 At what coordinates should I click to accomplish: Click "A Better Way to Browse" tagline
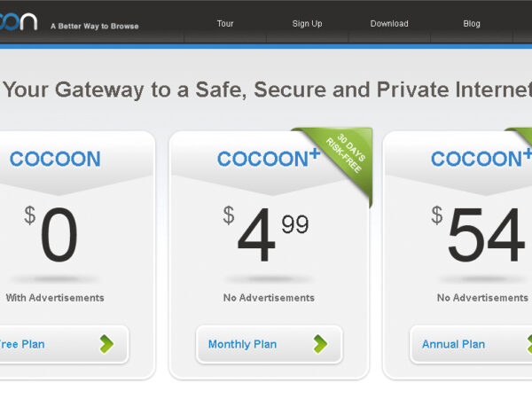(x=95, y=27)
